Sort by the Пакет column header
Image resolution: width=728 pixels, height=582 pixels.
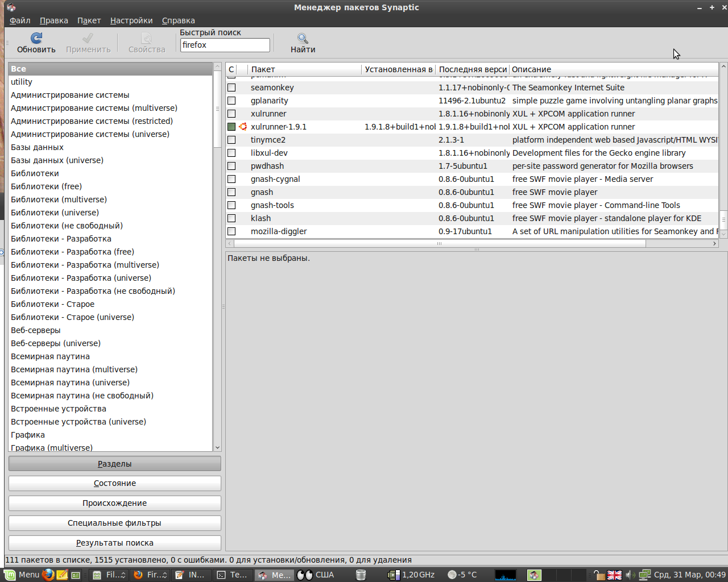click(x=305, y=69)
